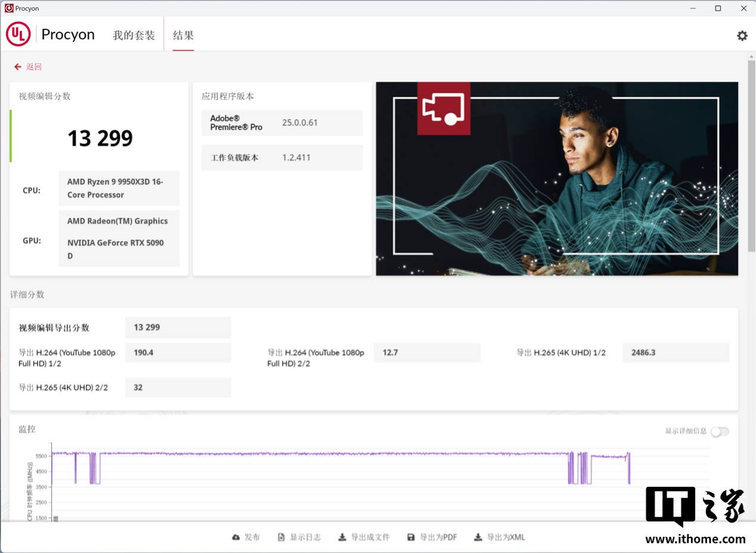Click the vertical scrollbar on the right
Viewport: 756px width, 553px height.
pyautogui.click(x=751, y=155)
